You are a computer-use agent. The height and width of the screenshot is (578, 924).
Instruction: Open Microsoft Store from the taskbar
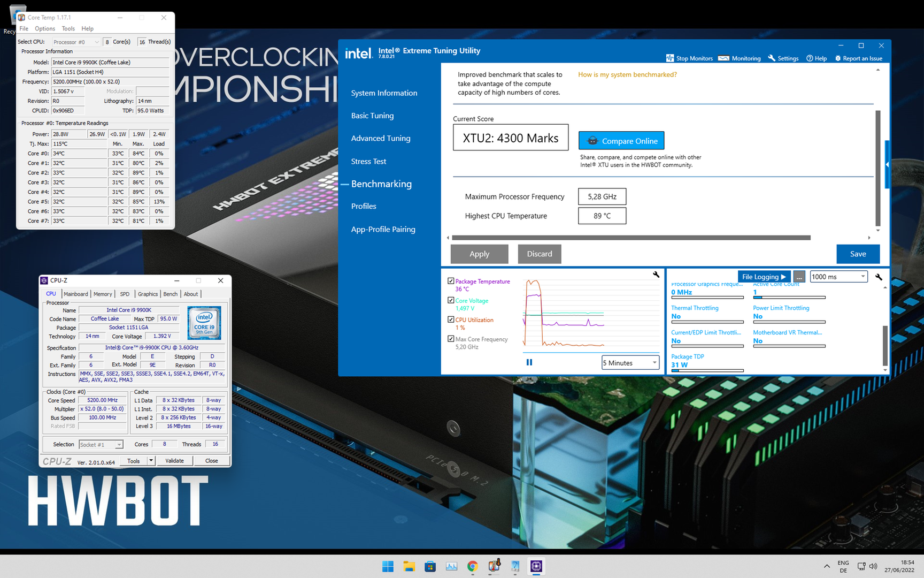tap(430, 566)
